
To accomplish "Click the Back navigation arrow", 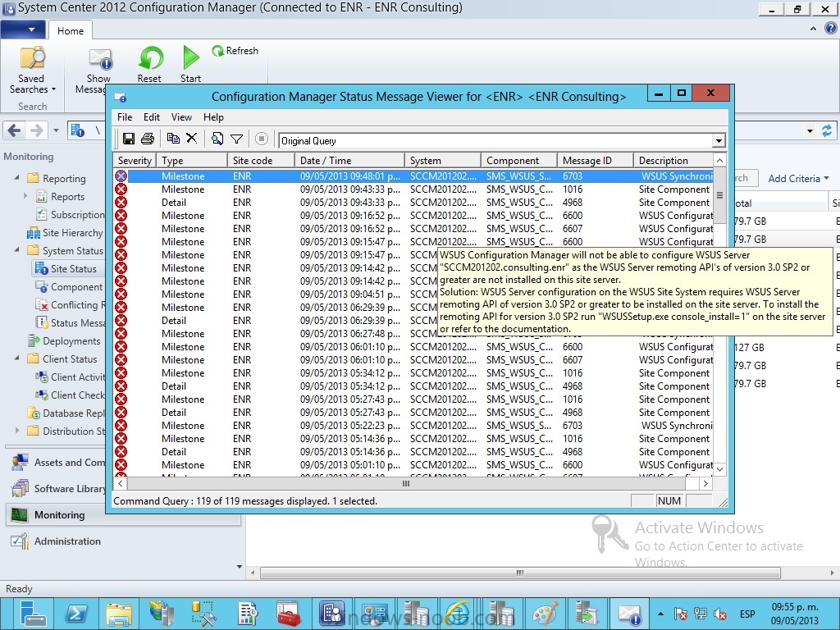I will [15, 130].
